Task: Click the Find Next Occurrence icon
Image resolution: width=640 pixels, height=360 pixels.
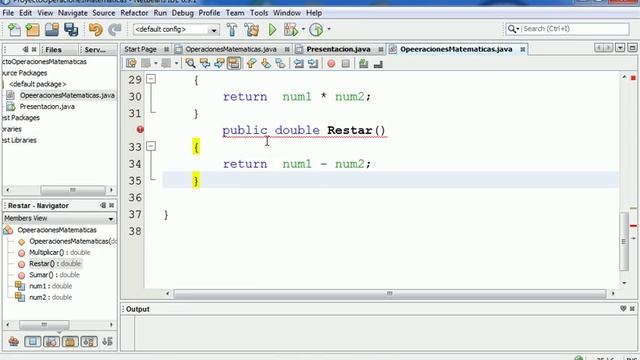Action: click(219, 63)
